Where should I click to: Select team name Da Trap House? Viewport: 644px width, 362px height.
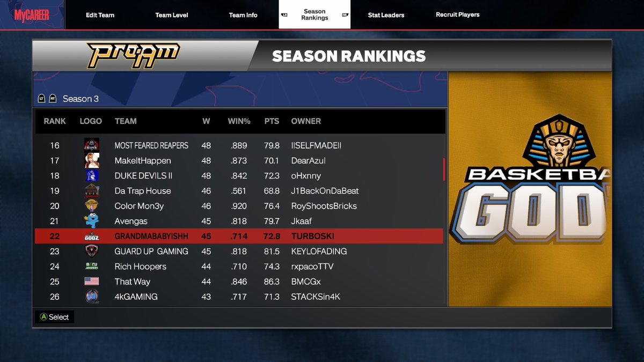[143, 191]
